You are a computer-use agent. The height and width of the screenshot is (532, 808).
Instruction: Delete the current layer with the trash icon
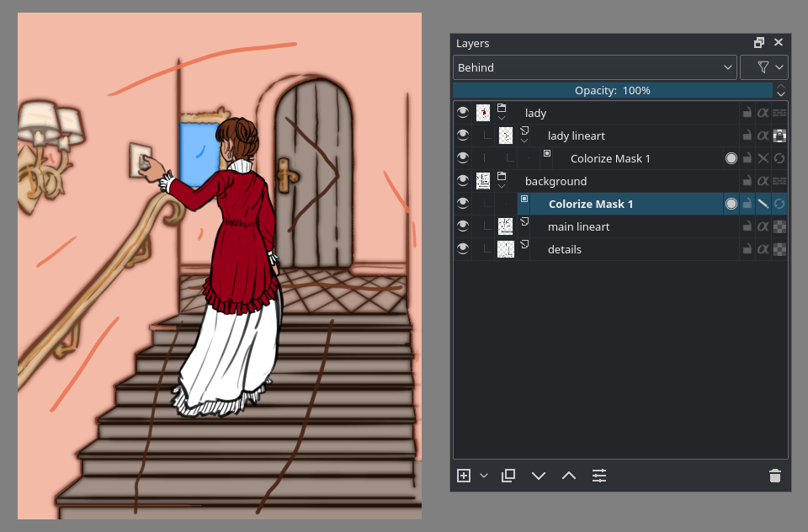(774, 476)
